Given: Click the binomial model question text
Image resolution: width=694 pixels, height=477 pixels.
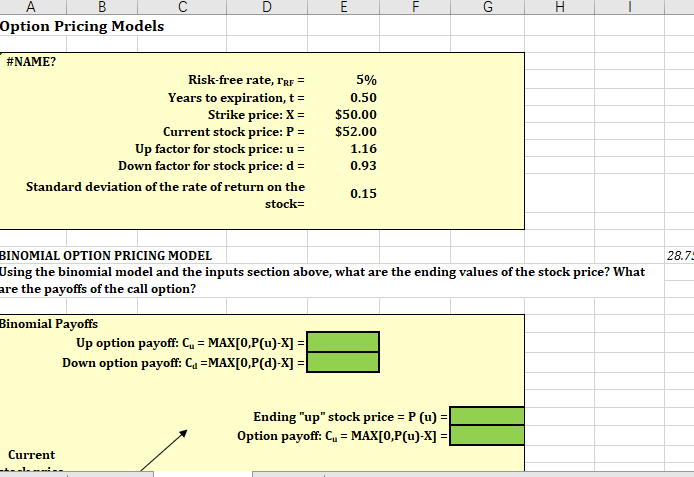Looking at the screenshot, I should (x=322, y=280).
